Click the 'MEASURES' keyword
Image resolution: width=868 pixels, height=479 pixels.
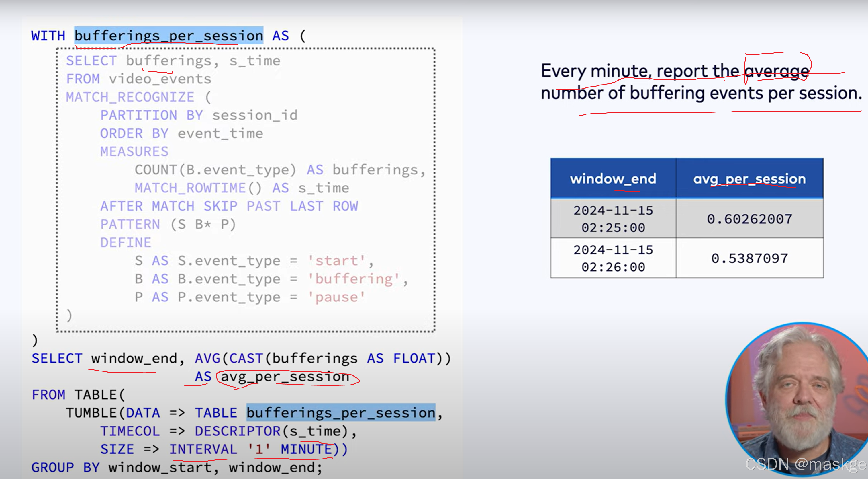(134, 151)
